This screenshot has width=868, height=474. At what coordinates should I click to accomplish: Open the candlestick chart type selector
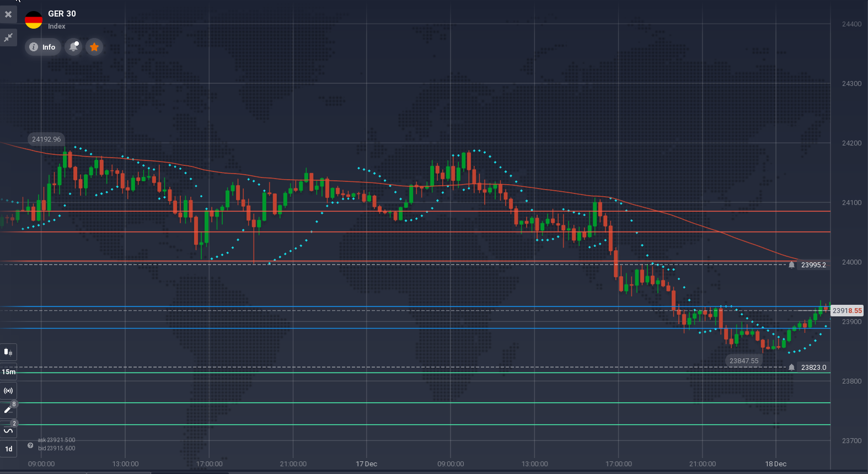[8, 352]
